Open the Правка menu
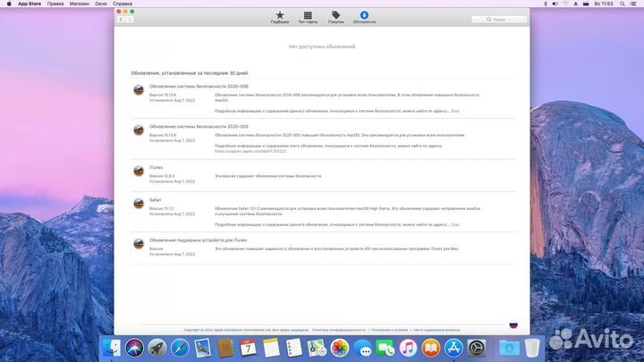644x362 pixels. [55, 4]
